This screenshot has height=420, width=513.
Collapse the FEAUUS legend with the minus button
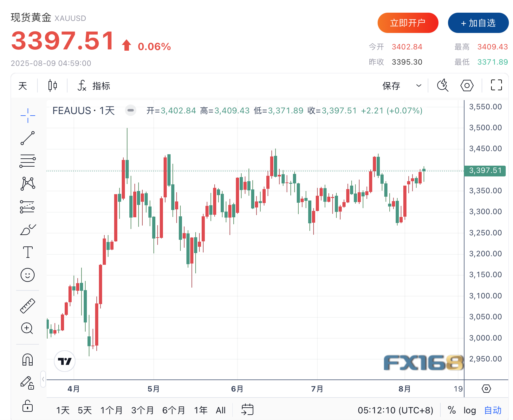130,111
